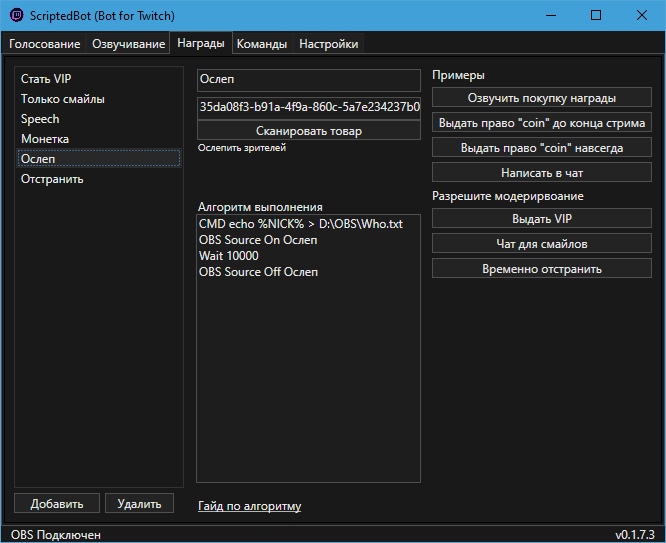Image resolution: width=666 pixels, height=543 pixels.
Task: Maximize the ScriptedBot window
Action: [x=596, y=16]
